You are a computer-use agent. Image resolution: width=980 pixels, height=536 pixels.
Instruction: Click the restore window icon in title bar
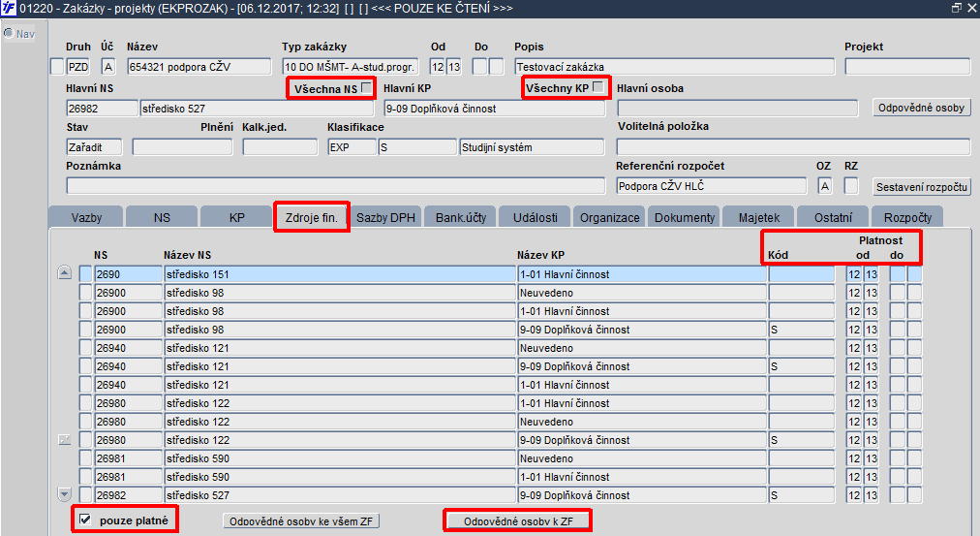(956, 8)
